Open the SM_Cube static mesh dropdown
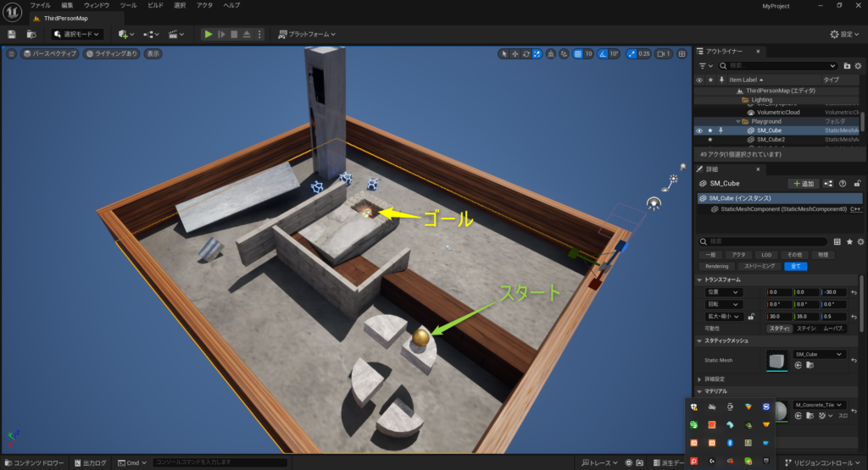This screenshot has width=868, height=470. pyautogui.click(x=819, y=354)
